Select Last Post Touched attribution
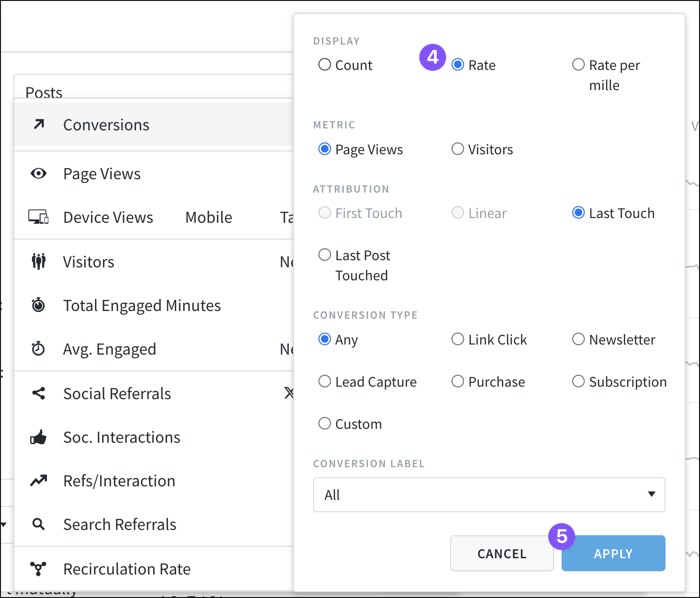This screenshot has height=598, width=700. pos(325,254)
